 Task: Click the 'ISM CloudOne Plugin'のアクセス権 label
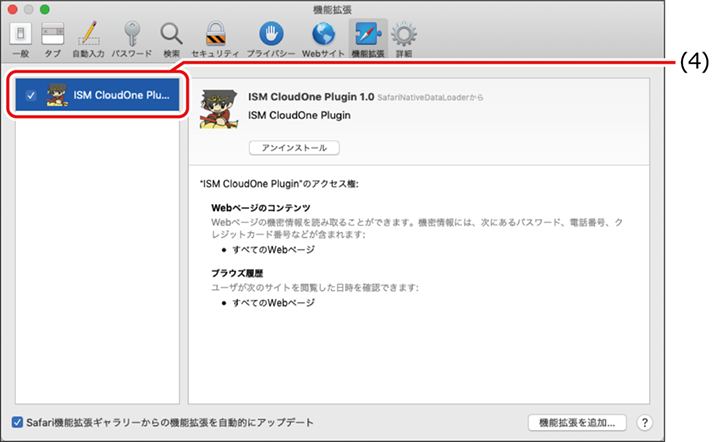point(279,184)
